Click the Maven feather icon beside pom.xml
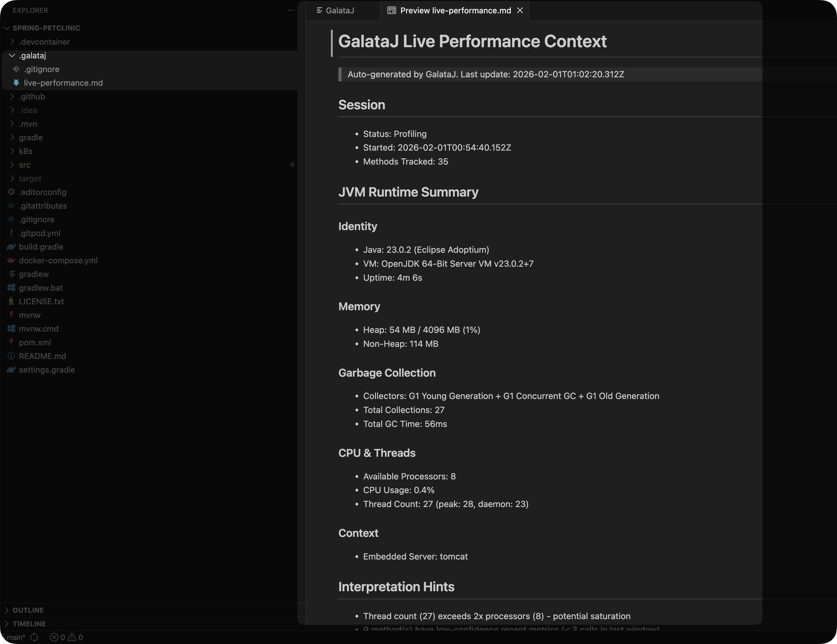Screen dimensions: 837x644 coord(11,342)
